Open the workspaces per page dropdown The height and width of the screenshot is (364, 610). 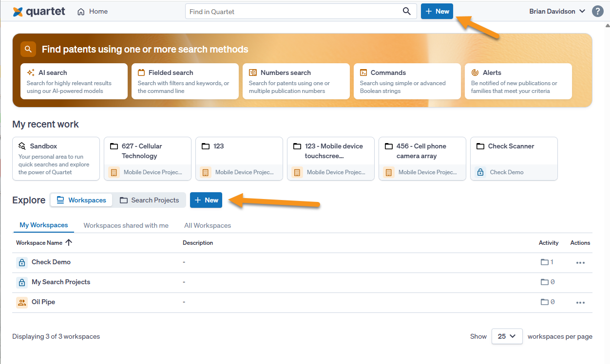[507, 336]
